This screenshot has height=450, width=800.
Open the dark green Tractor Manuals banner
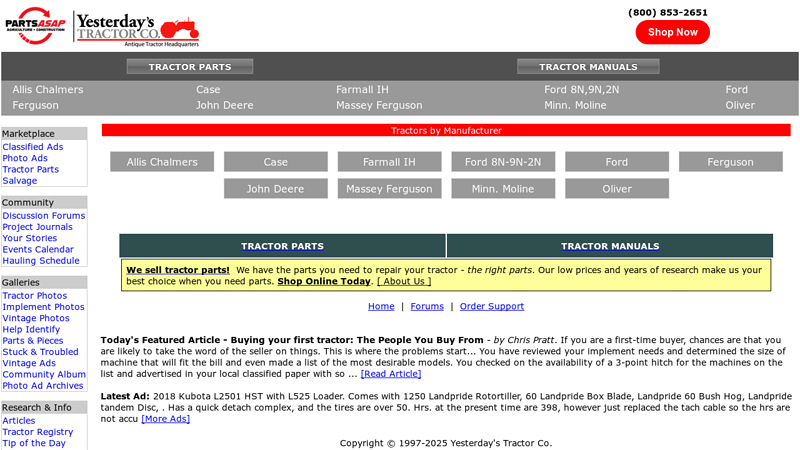click(x=610, y=246)
